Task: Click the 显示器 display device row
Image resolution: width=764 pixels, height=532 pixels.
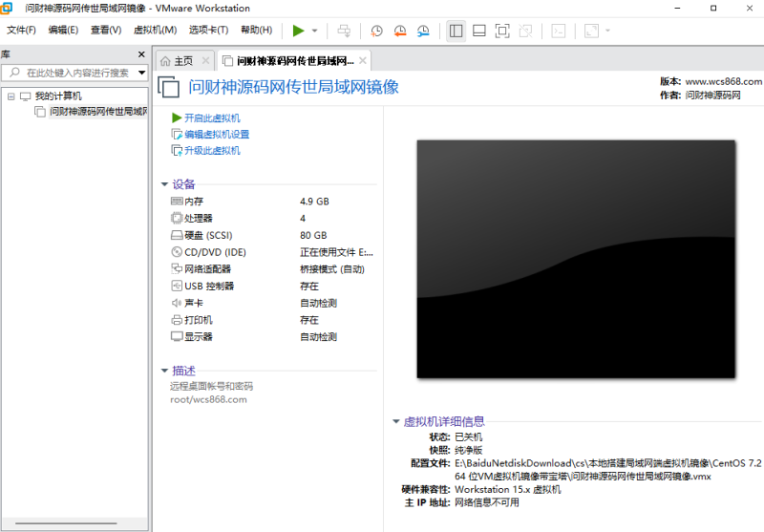Action: click(272, 336)
